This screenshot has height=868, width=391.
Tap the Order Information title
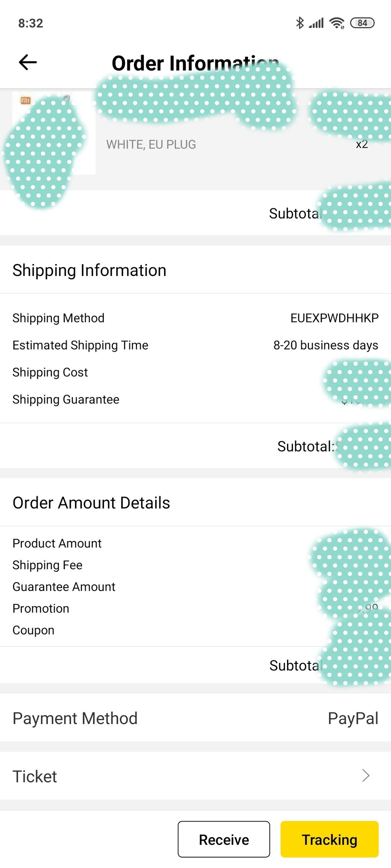pyautogui.click(x=195, y=63)
